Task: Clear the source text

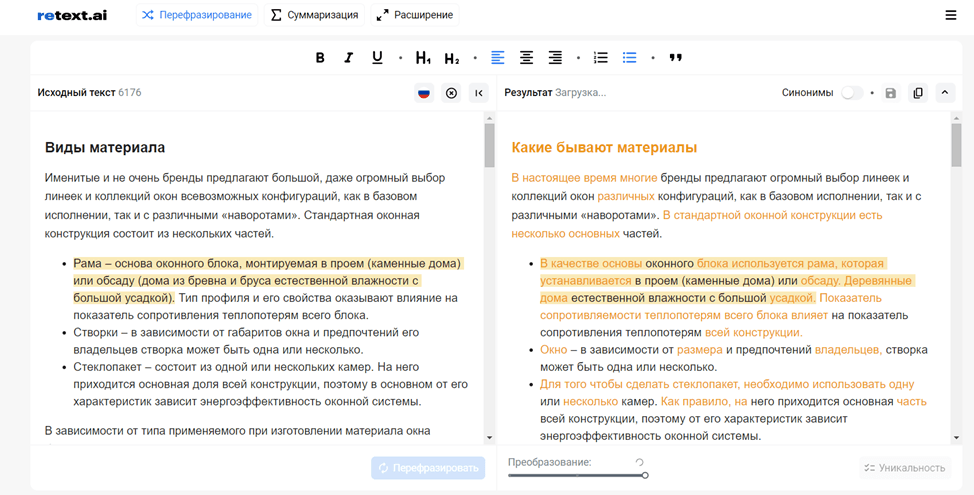Action: click(451, 93)
